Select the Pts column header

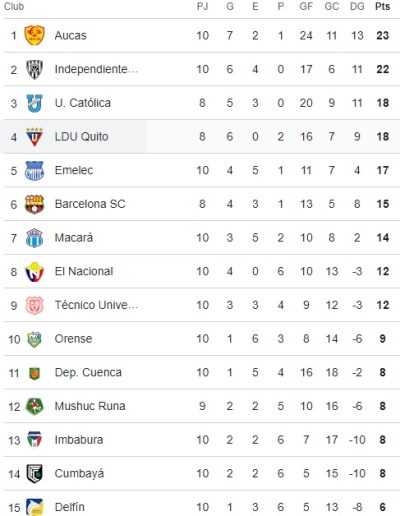(x=382, y=6)
